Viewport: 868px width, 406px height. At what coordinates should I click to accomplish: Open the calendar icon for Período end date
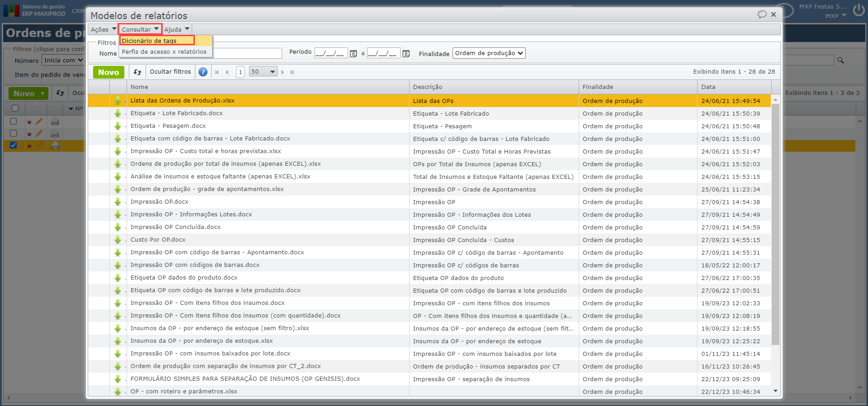coord(406,54)
